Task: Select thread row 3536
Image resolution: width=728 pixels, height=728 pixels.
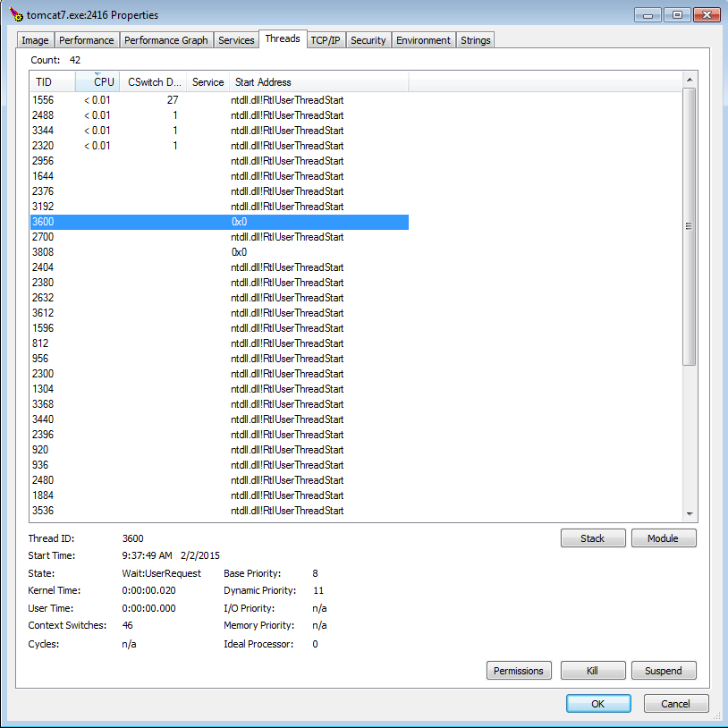Action: point(219,511)
